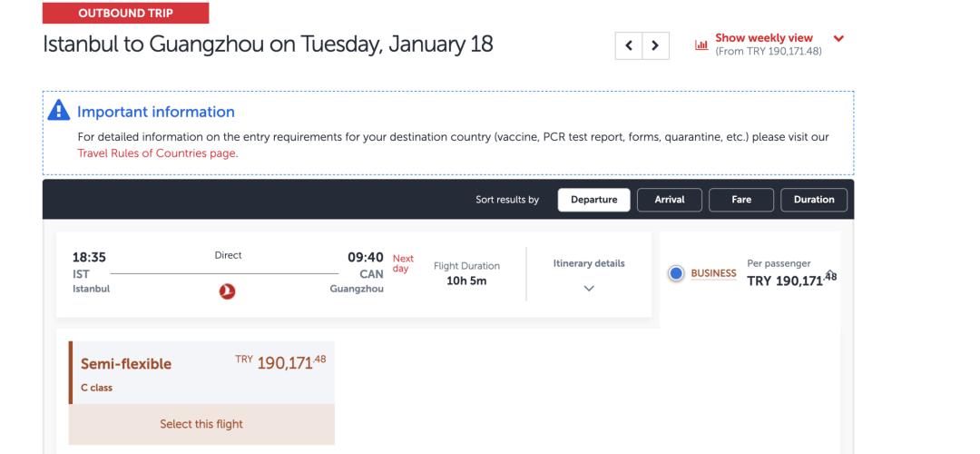Collapse the caret beside the Business price

[x=828, y=271]
